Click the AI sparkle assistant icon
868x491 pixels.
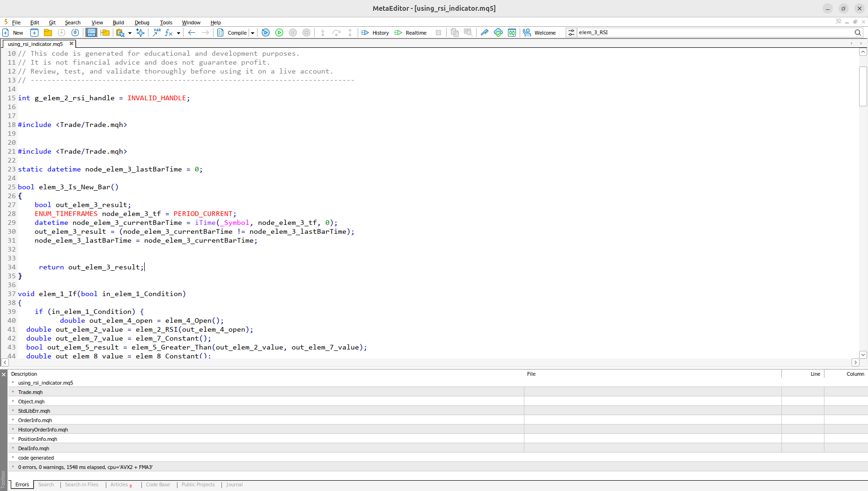click(x=140, y=32)
